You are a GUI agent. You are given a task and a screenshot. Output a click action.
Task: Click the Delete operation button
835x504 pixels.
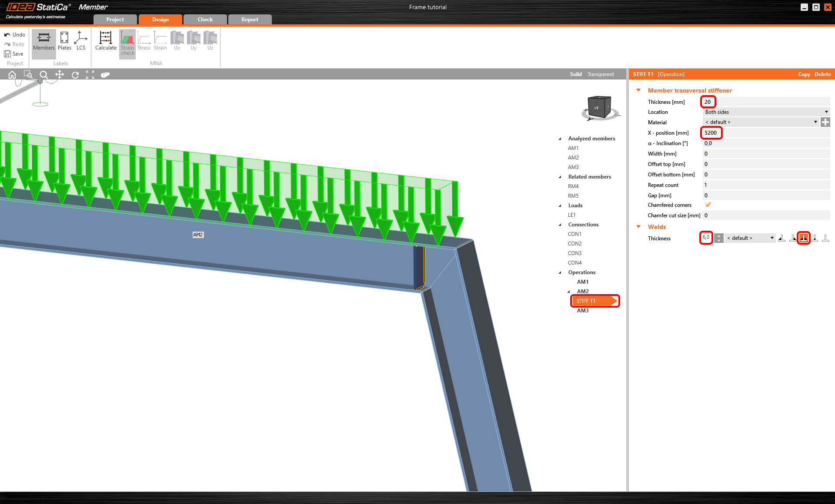(822, 74)
